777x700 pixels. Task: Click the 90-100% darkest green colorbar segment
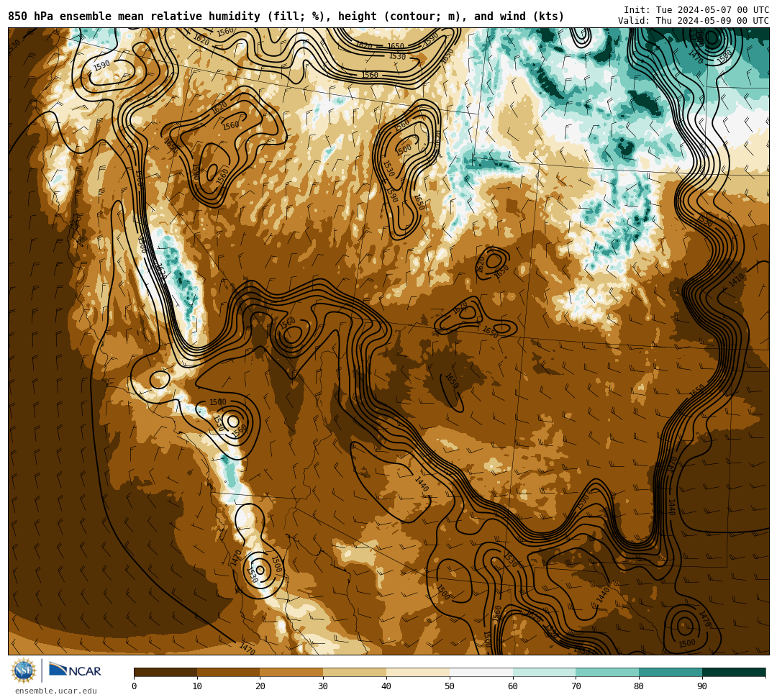click(734, 672)
